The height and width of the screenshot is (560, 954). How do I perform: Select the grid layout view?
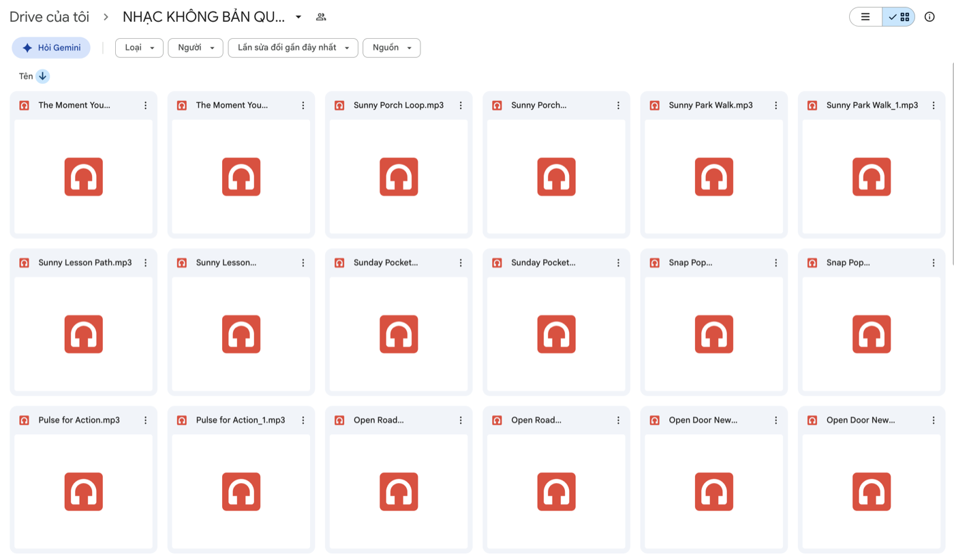click(x=899, y=17)
